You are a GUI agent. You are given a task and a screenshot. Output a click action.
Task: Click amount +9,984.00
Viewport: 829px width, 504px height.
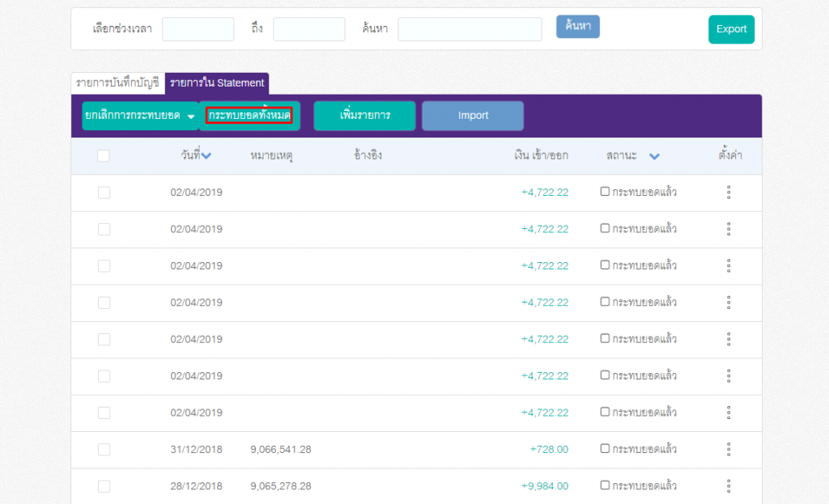click(x=545, y=486)
